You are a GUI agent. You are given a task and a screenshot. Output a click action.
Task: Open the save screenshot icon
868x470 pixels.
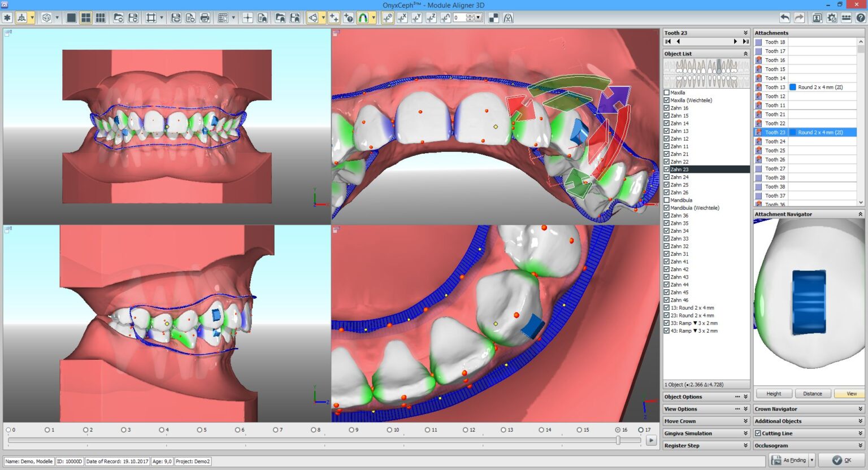coord(175,18)
